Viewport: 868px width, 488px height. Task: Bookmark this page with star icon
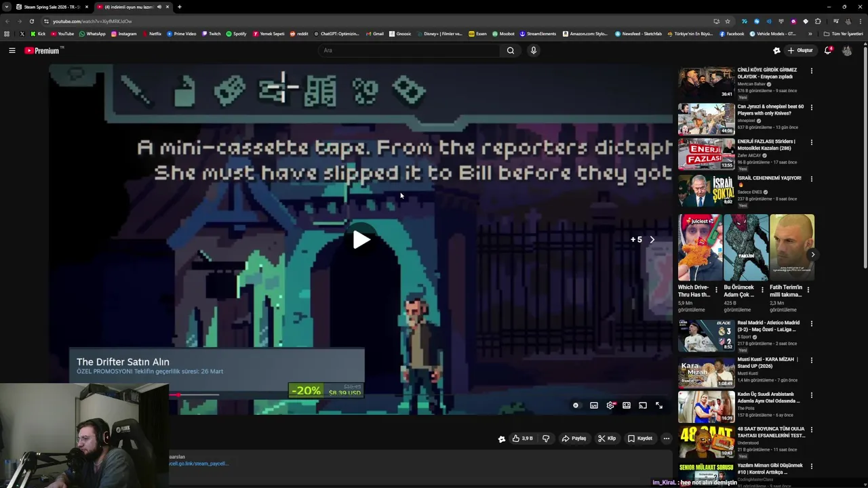[x=728, y=21]
